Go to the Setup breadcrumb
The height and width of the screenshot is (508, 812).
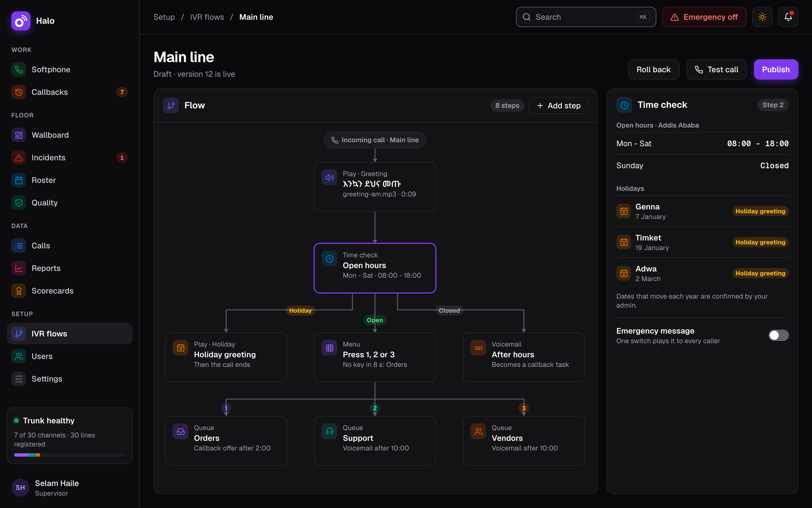coord(164,17)
